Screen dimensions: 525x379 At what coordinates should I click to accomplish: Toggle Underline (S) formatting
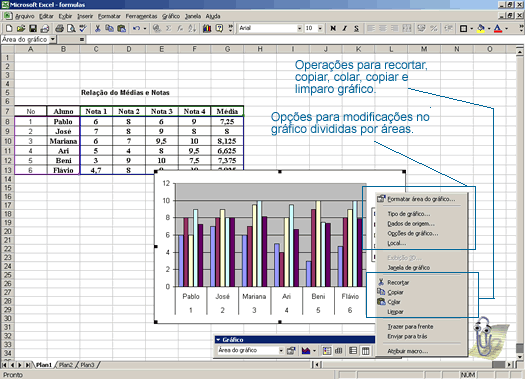357,28
